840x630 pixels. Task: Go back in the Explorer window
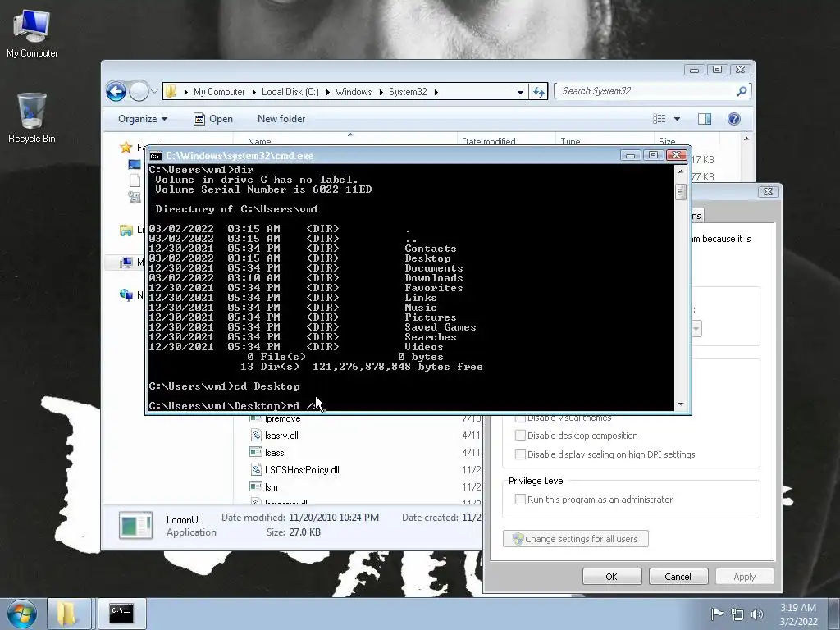(116, 92)
